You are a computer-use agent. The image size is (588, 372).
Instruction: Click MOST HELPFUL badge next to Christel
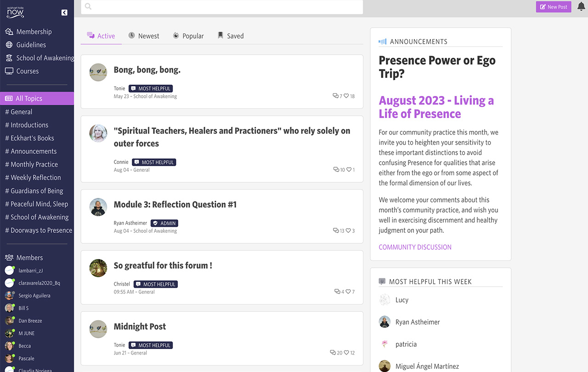tap(155, 284)
